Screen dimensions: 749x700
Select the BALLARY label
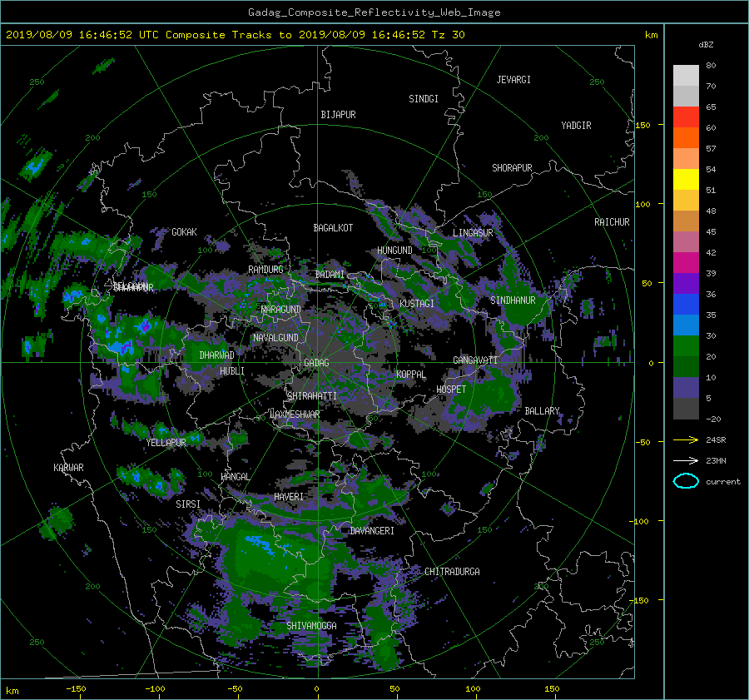coord(542,411)
